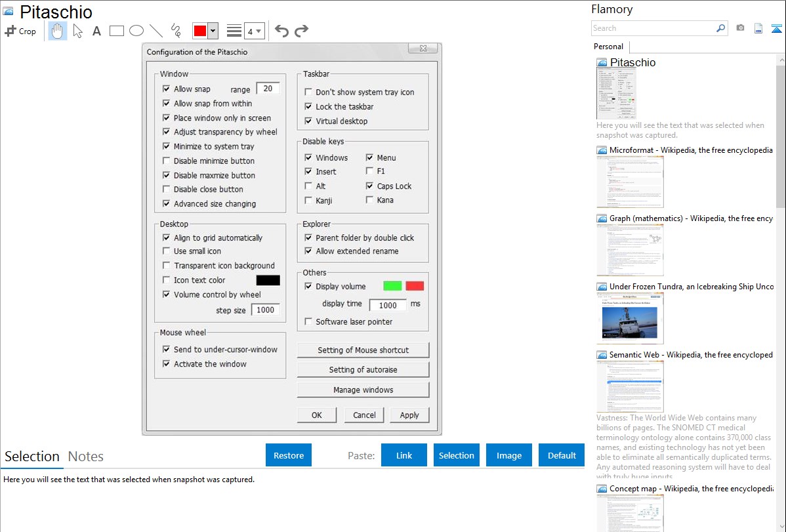The height and width of the screenshot is (532, 786).
Task: Activate the hand pan tool
Action: (57, 31)
